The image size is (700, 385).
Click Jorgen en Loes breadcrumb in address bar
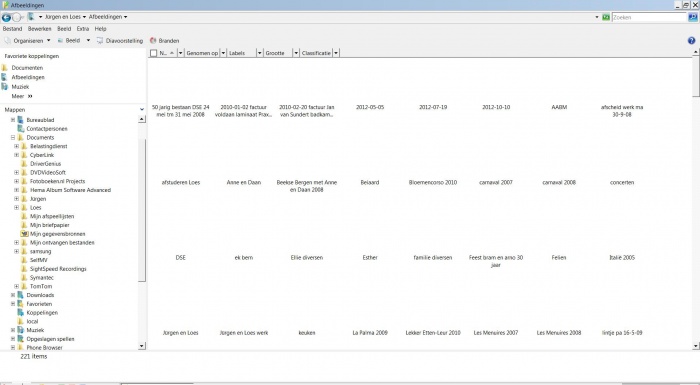click(62, 17)
